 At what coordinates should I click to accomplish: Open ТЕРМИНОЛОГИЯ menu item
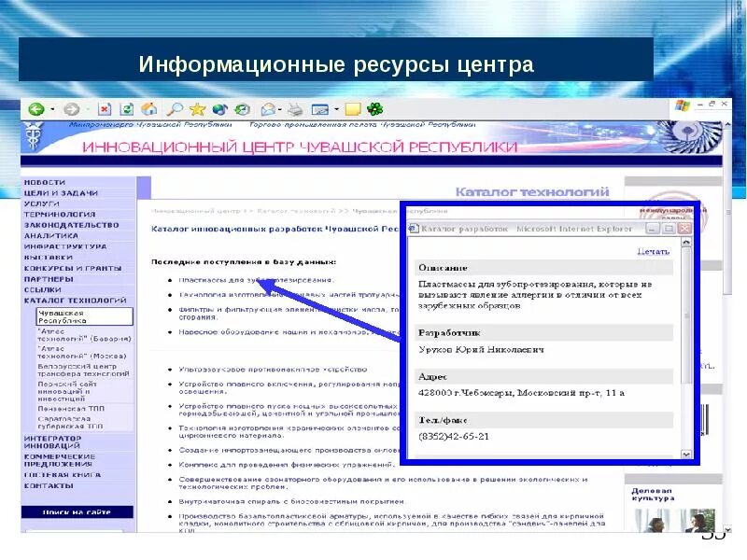60,215
